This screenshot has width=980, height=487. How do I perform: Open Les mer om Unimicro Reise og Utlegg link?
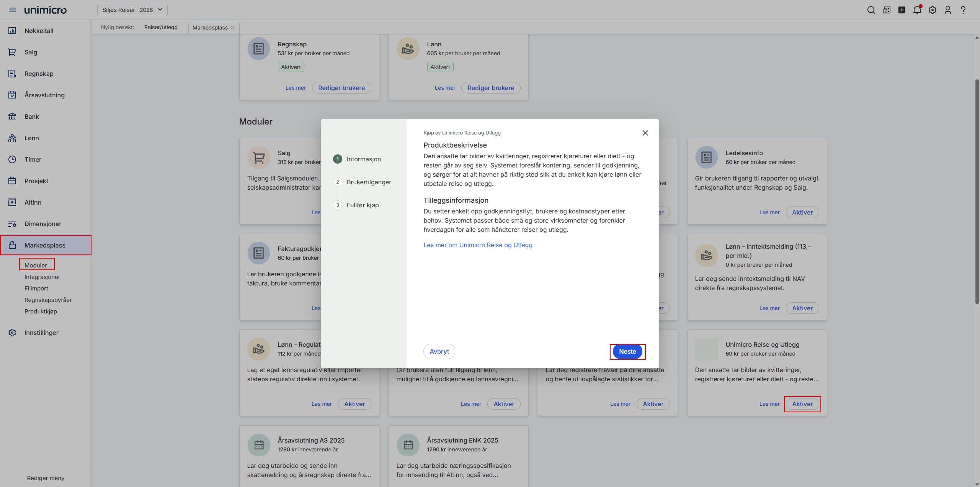coord(477,245)
